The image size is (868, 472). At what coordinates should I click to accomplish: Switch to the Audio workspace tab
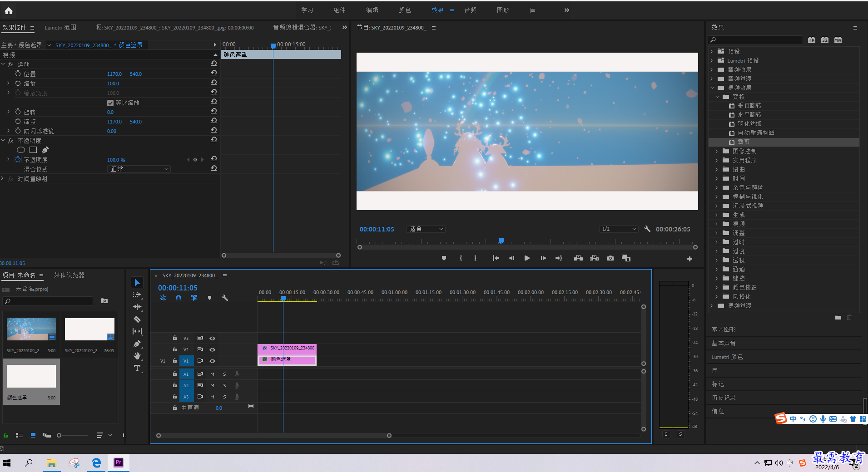pos(470,10)
